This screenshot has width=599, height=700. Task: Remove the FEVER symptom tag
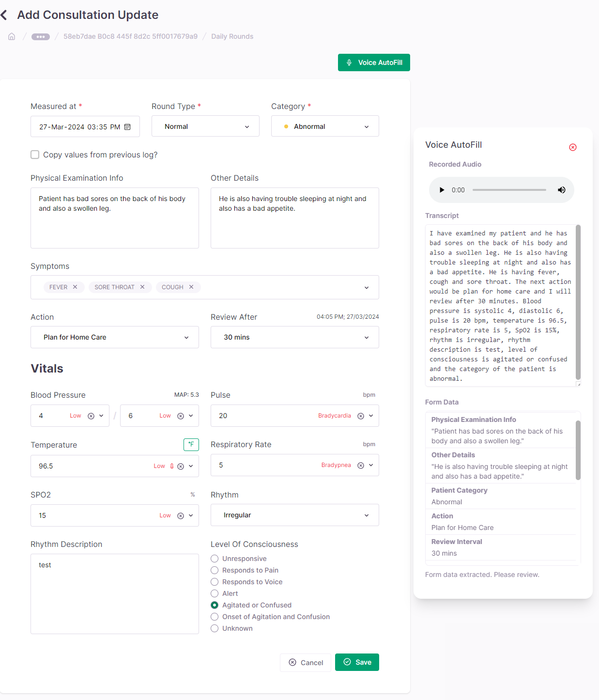click(x=75, y=287)
